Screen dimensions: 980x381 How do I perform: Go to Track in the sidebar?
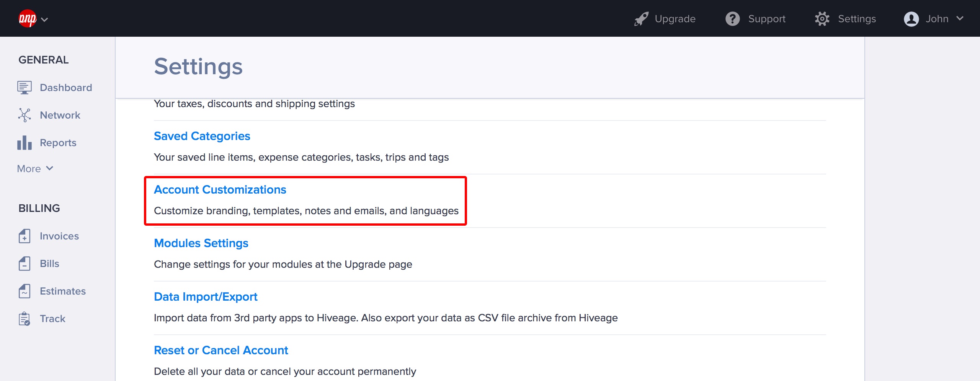point(52,319)
